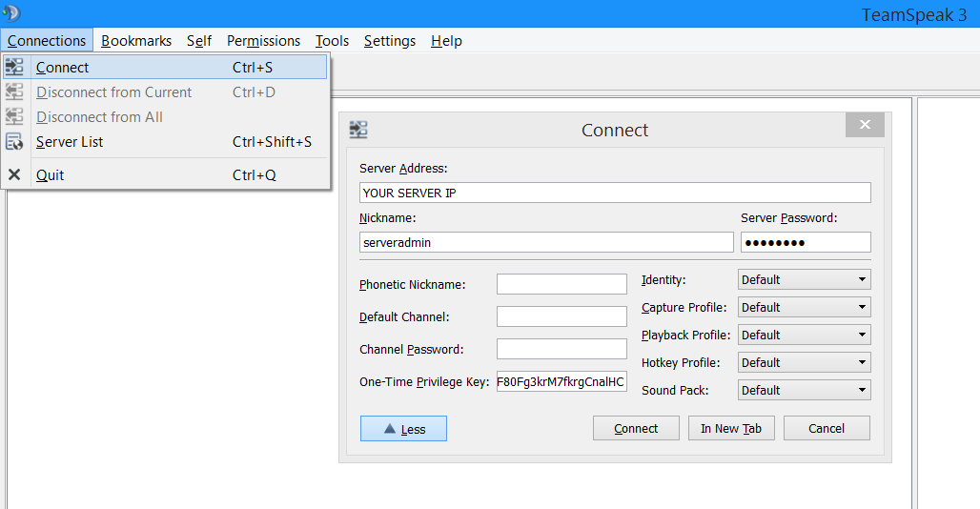This screenshot has height=509, width=980.
Task: Click the Server Address label
Action: coord(403,168)
